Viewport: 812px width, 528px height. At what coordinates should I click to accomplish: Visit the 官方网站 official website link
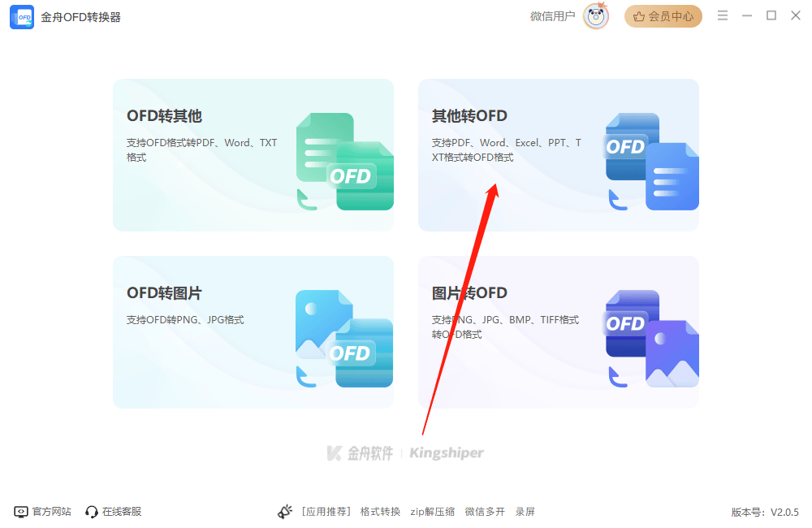tap(52, 512)
